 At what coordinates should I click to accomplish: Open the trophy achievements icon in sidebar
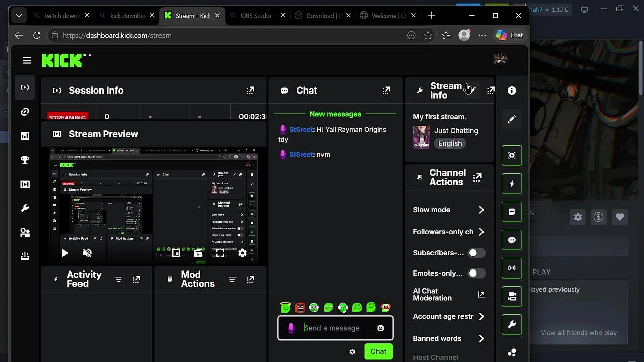click(25, 160)
